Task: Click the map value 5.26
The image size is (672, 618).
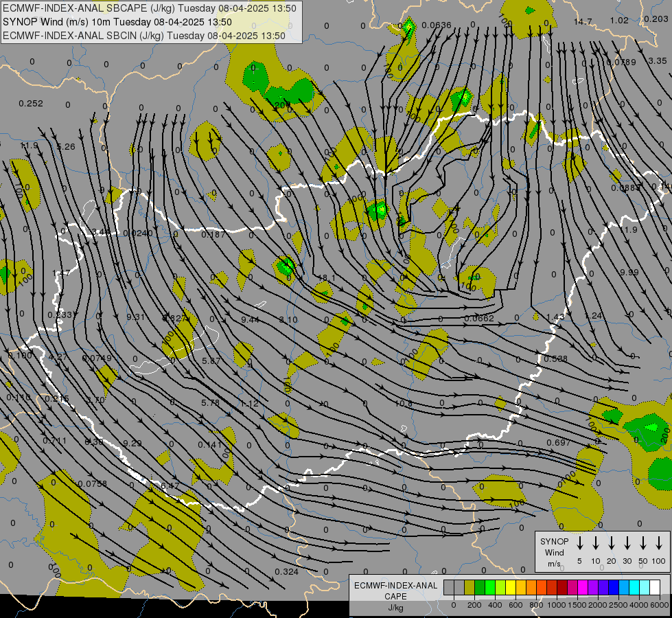Action: 66,147
